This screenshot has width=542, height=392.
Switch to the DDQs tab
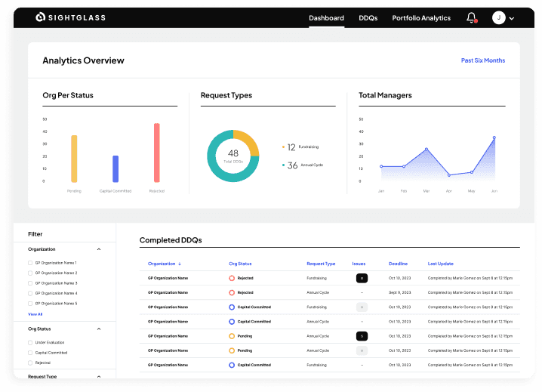(368, 18)
